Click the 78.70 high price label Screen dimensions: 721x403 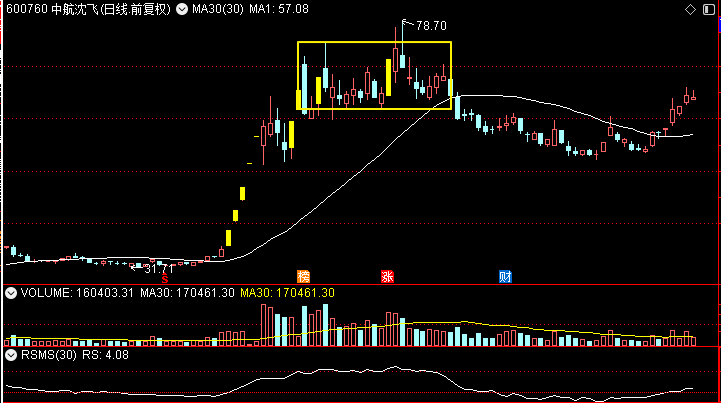[x=431, y=26]
